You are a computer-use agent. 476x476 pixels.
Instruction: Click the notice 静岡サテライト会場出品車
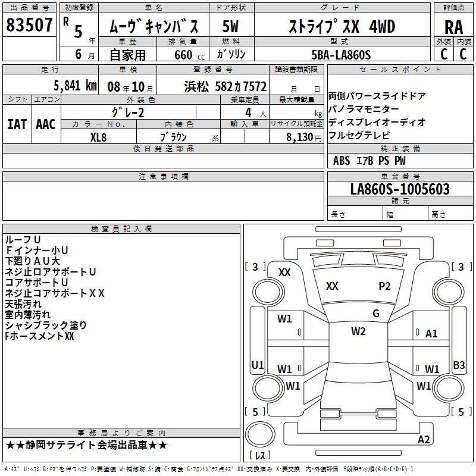[x=86, y=445]
